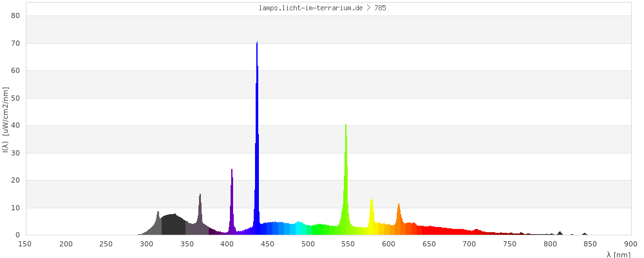
Task: Click the x-axis value 250
Action: [x=106, y=244]
